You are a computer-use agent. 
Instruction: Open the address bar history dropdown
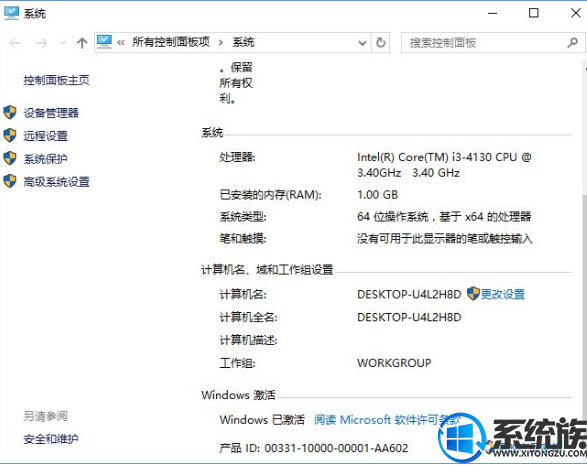[x=362, y=43]
